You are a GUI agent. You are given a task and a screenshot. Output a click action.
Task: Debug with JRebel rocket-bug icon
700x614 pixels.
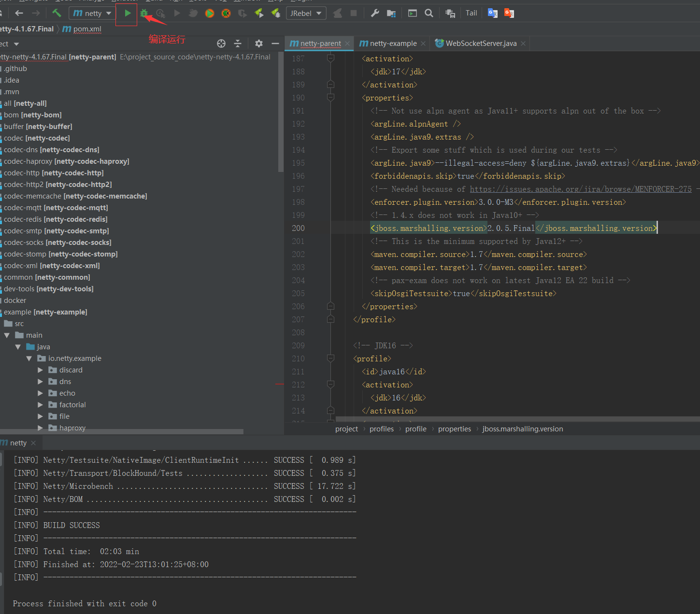[276, 13]
